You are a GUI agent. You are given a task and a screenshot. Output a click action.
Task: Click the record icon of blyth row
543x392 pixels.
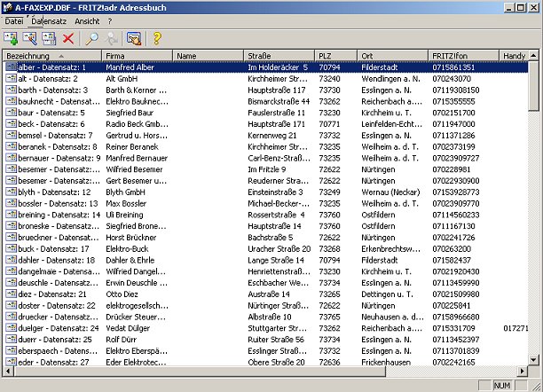tap(11, 192)
